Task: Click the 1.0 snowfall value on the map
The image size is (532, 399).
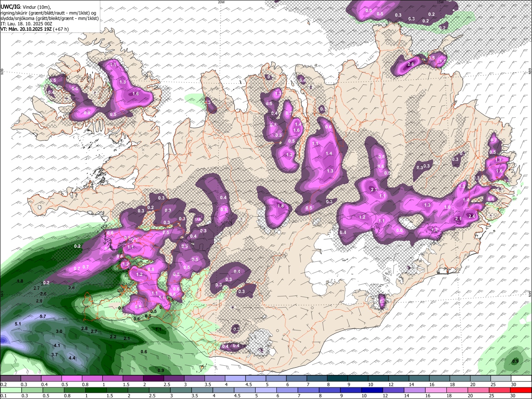Action: click(x=447, y=207)
